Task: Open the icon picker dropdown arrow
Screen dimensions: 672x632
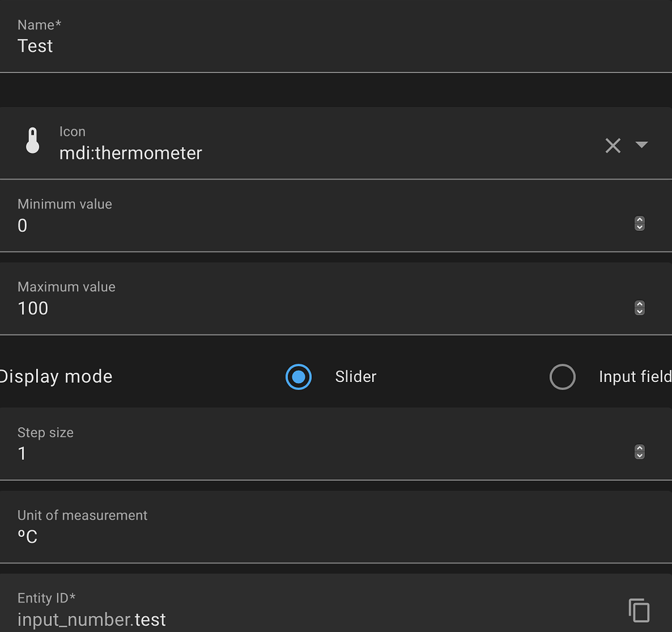Action: tap(642, 145)
